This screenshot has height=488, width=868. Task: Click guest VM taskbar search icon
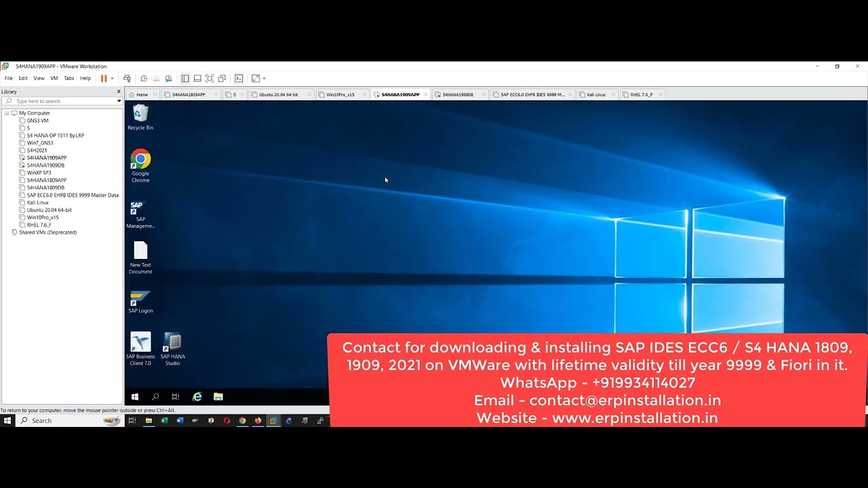[x=155, y=396]
